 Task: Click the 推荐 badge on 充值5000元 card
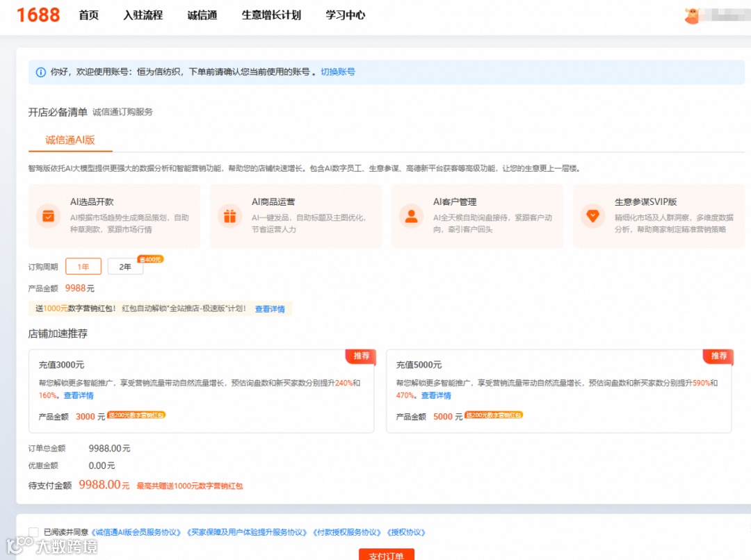pyautogui.click(x=718, y=356)
